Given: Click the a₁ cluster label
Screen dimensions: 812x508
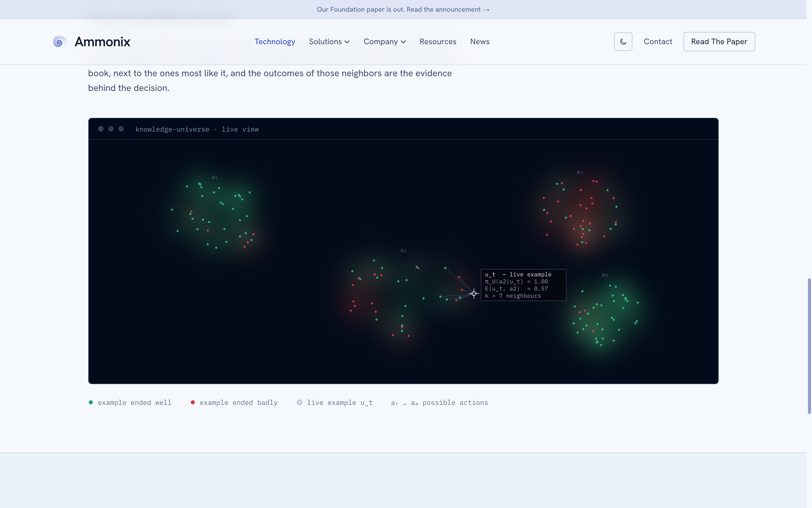Looking at the screenshot, I should tap(215, 177).
